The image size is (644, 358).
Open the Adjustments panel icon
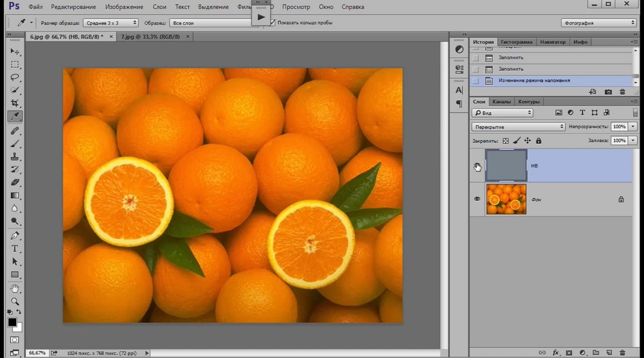click(459, 49)
